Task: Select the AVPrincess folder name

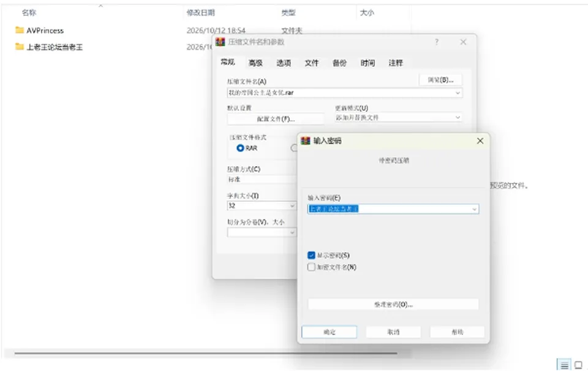Action: [x=45, y=31]
